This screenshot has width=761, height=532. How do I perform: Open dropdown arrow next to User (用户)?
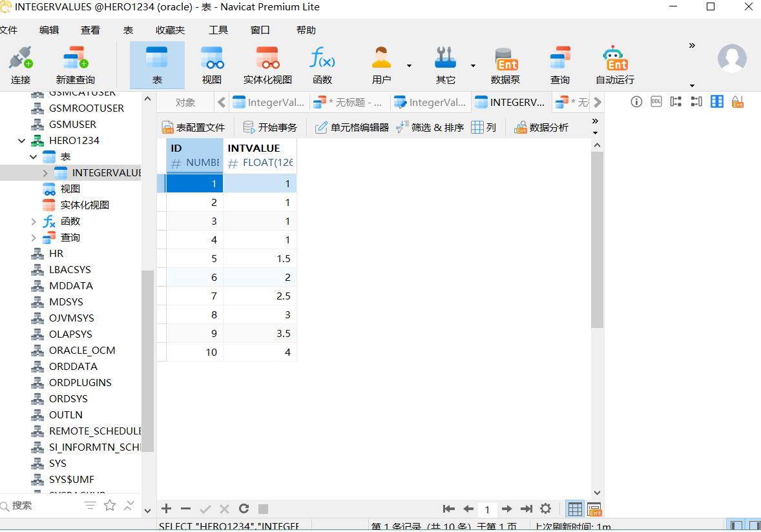(x=409, y=65)
